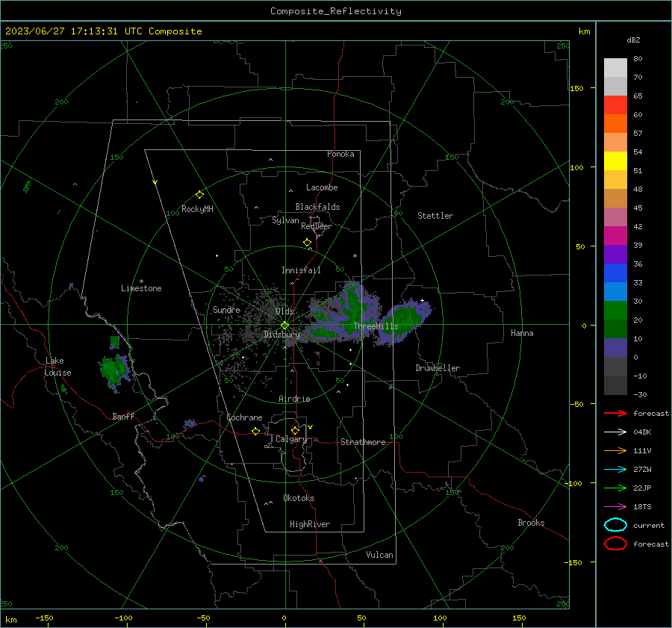Viewport: 672px width, 628px height.
Task: Select the Sundre label
Action: point(226,309)
